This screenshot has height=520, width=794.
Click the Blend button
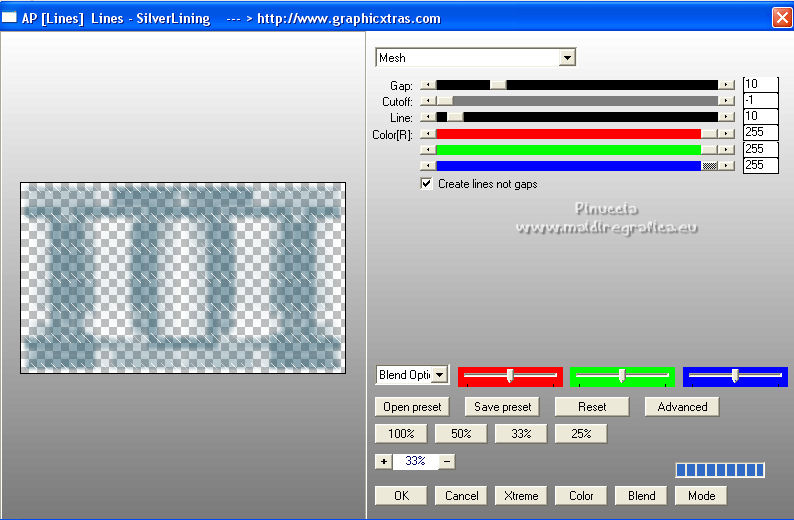click(641, 496)
